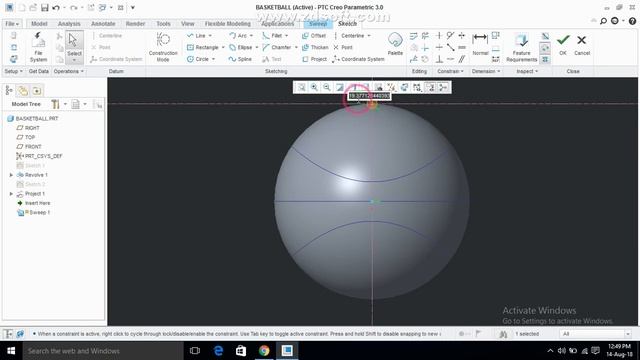Open Windows Start menu
This screenshot has width=640, height=360.
11,351
